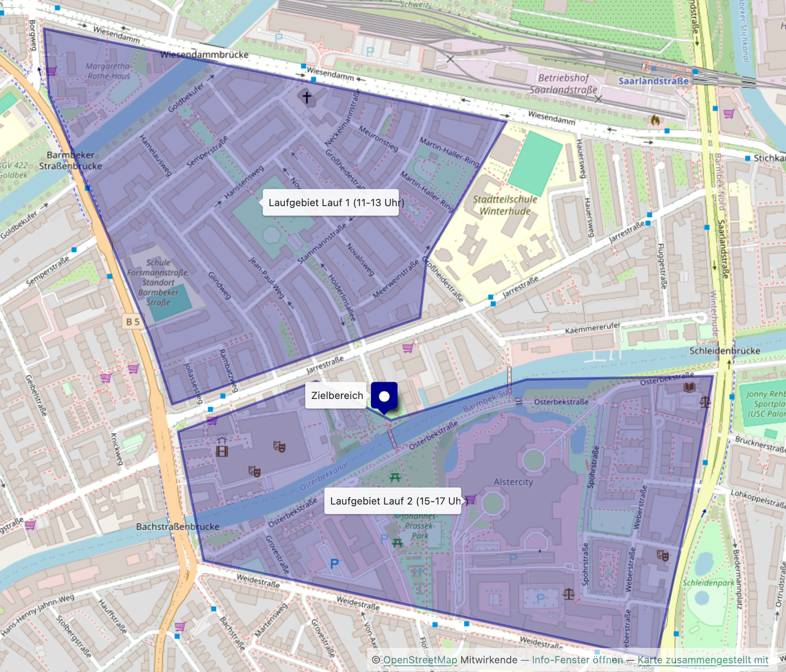The width and height of the screenshot is (786, 672).
Task: Click the large blue parking P near Grovestraße
Action: 335,563
